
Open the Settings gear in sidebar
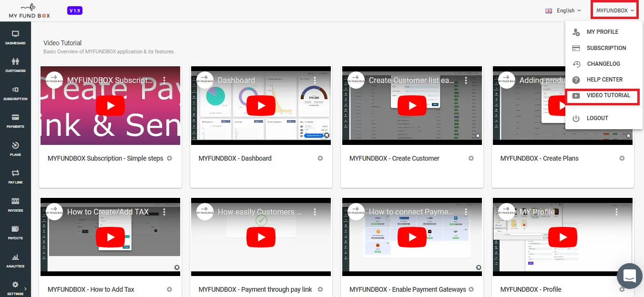15,285
